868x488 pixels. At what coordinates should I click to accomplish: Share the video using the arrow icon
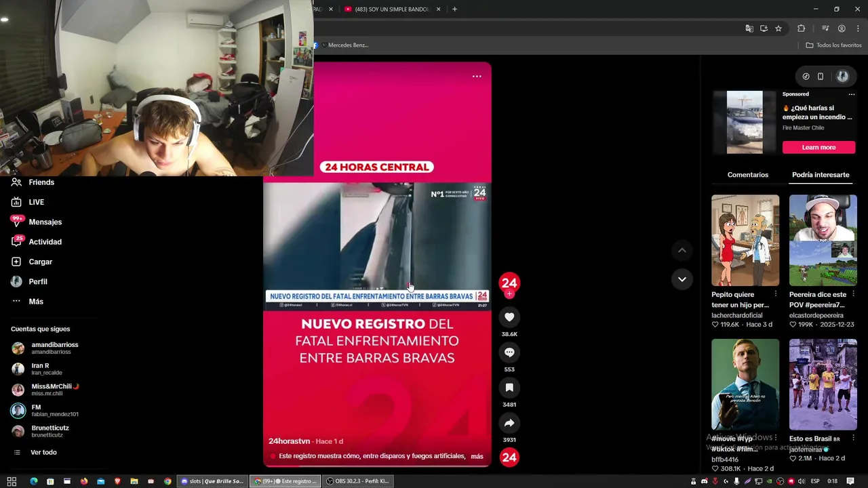[509, 423]
